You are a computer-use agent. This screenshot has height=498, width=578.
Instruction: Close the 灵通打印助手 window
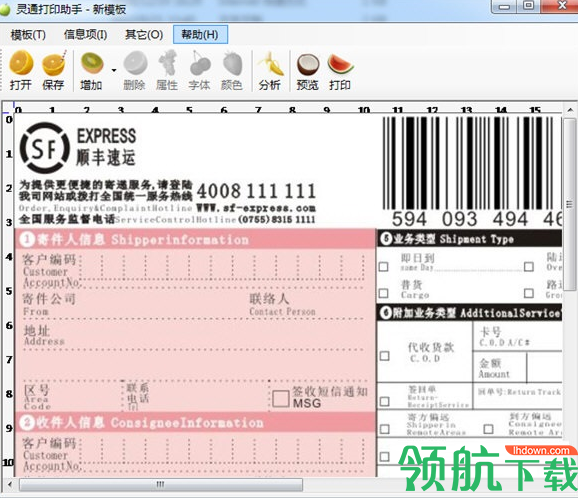coord(561,6)
